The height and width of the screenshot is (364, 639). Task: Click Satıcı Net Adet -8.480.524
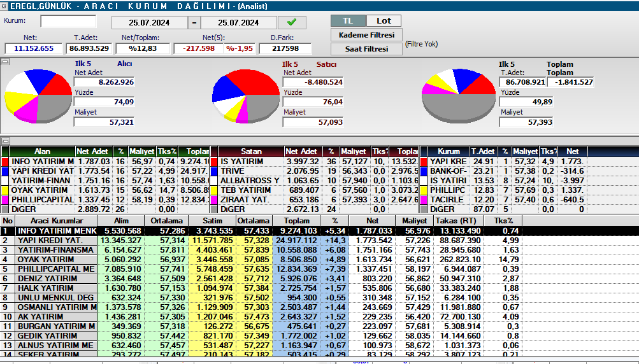pyautogui.click(x=313, y=82)
